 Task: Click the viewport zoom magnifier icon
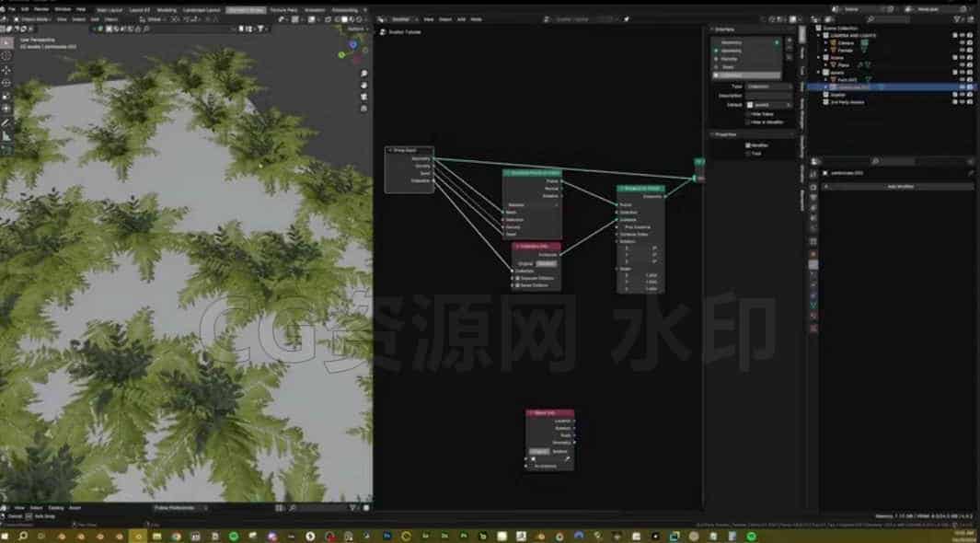click(363, 73)
